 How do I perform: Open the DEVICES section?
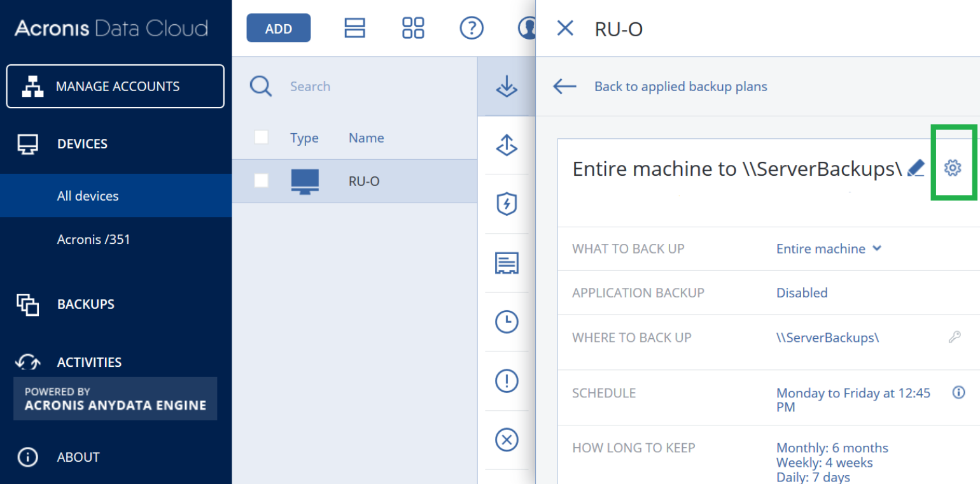82,144
